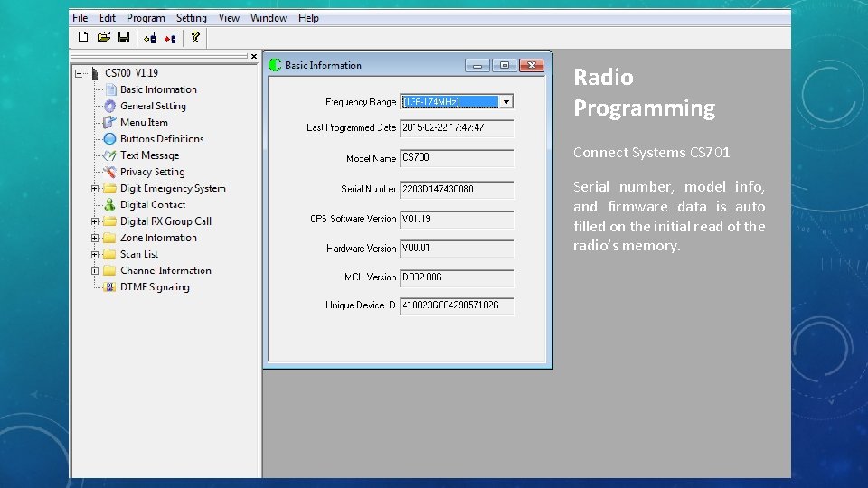Viewport: 868px width, 488px height.
Task: Click the green Basic Information window icon
Action: 275,65
